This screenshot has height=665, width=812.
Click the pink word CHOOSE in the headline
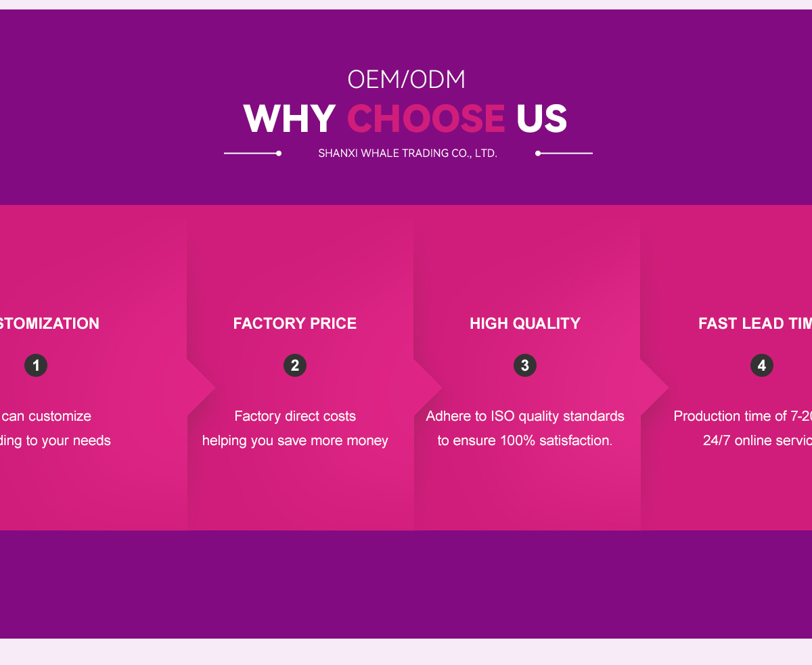tap(426, 119)
